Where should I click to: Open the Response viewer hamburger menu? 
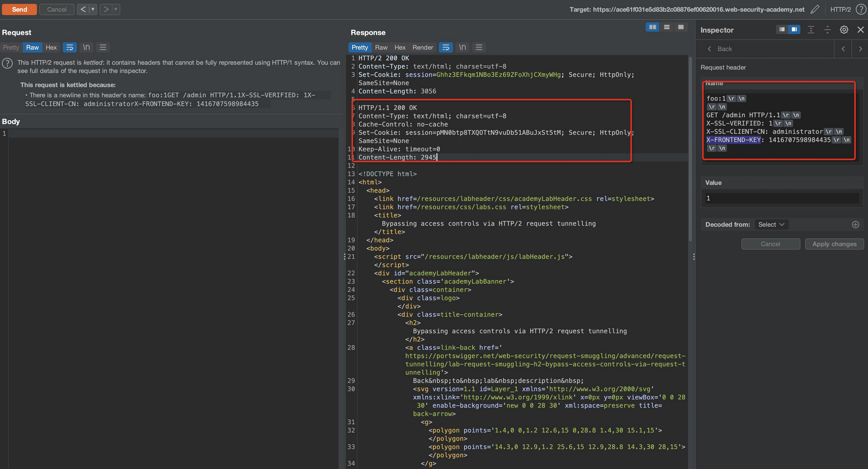[x=479, y=47]
